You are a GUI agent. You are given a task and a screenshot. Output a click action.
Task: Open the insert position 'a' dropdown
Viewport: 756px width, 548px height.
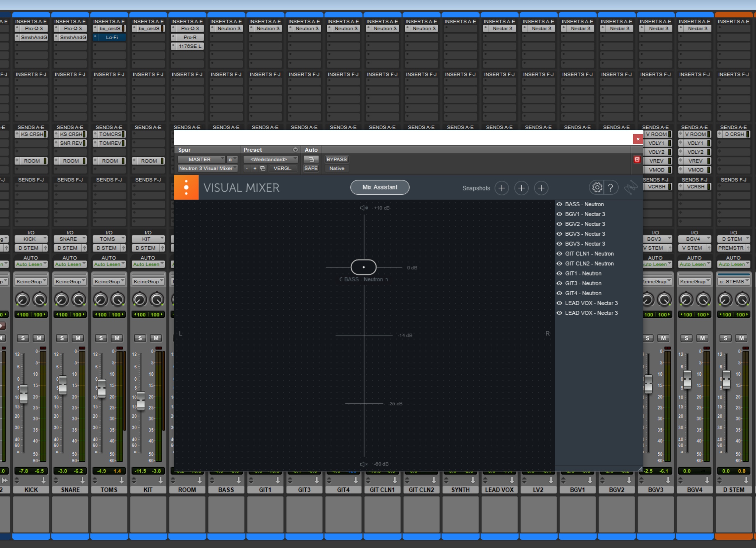pos(232,159)
